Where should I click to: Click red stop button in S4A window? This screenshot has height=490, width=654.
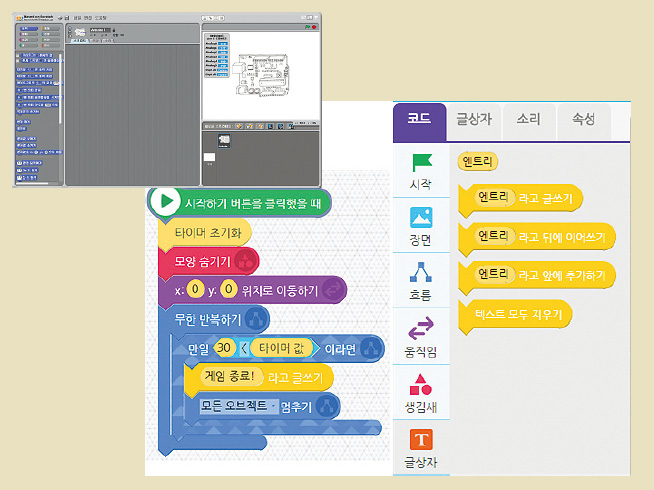pos(314,27)
